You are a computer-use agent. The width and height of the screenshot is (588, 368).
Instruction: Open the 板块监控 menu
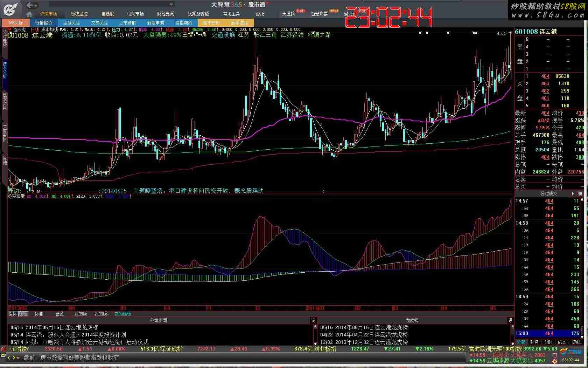(79, 14)
